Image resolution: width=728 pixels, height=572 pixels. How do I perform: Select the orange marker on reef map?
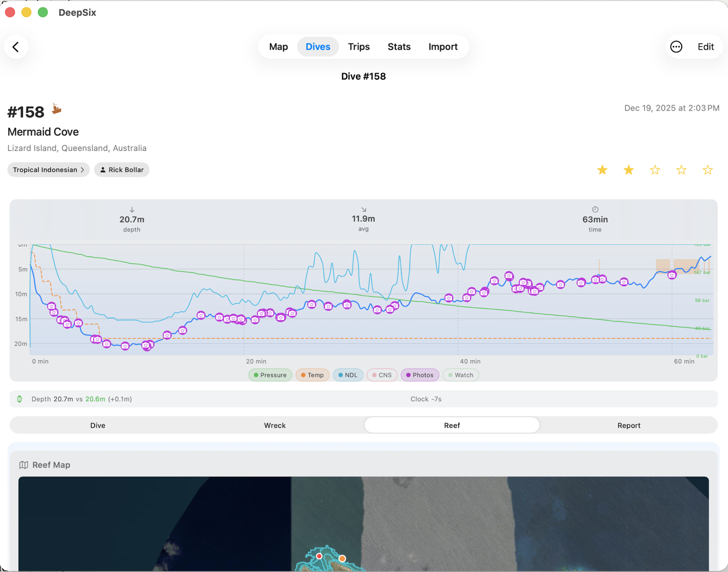tap(342, 558)
